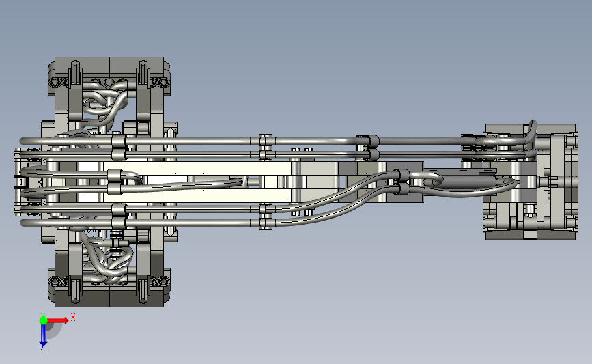Screen dimensions: 592x364
Task: Click the red X axis arrow of triad
Action: [57, 320]
